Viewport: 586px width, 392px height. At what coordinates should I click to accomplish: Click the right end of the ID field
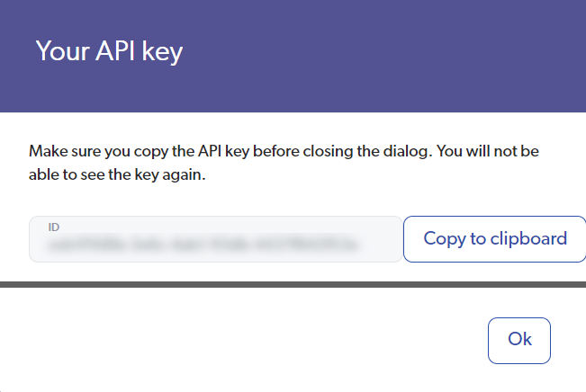(x=383, y=239)
